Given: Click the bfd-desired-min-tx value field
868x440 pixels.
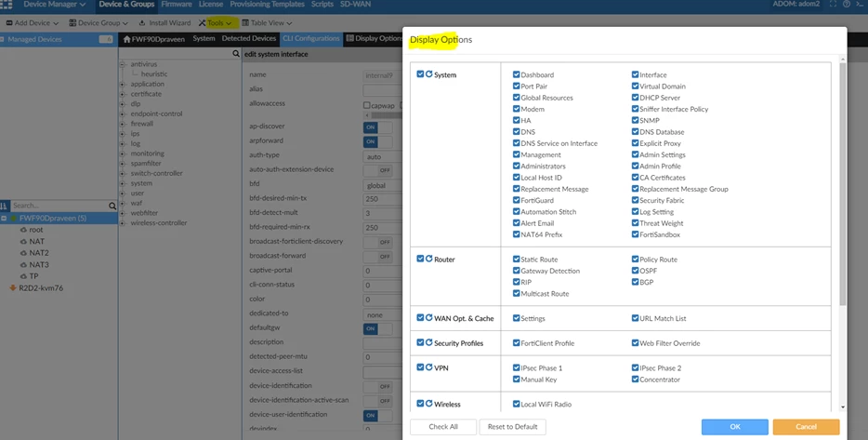Looking at the screenshot, I should (383, 199).
